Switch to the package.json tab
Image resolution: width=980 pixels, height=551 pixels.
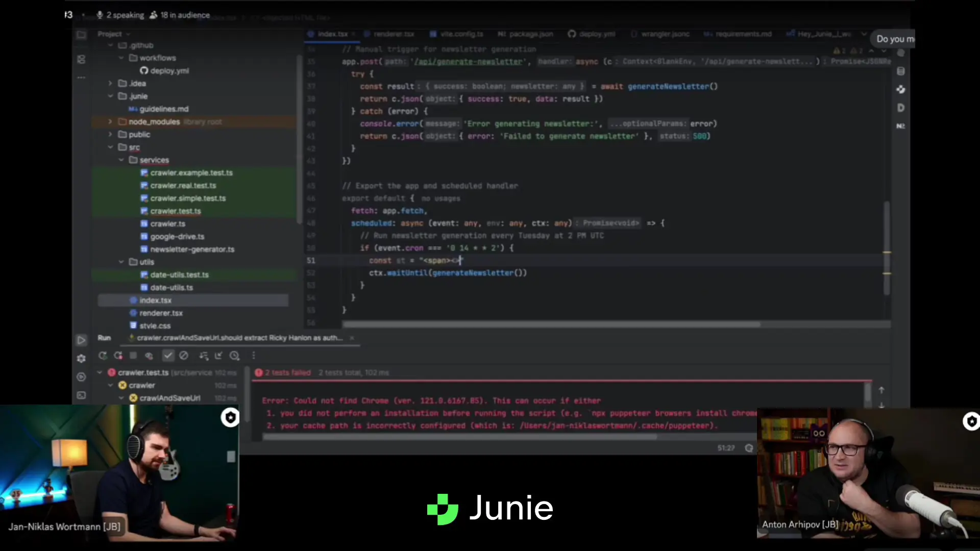pos(525,34)
